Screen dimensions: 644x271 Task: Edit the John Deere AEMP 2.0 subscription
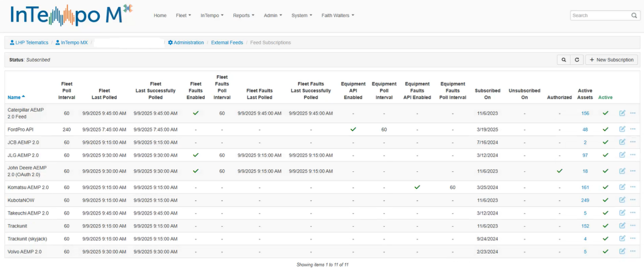[622, 171]
